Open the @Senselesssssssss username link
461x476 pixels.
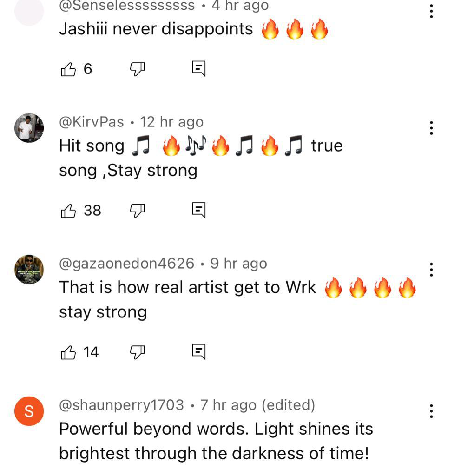[127, 6]
